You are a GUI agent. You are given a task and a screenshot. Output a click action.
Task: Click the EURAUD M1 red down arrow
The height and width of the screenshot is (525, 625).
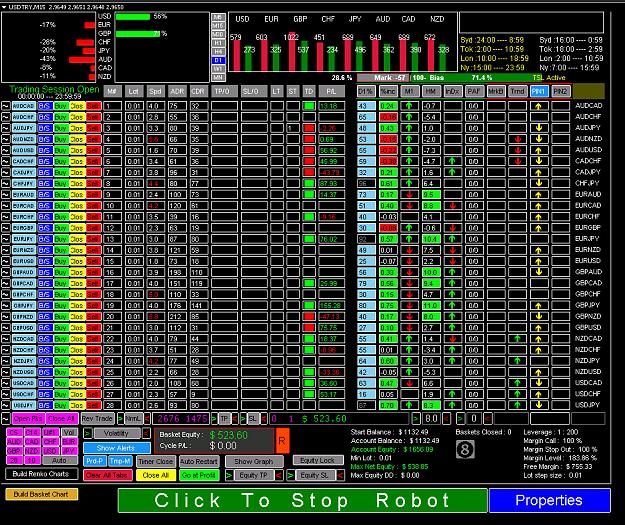pyautogui.click(x=409, y=195)
